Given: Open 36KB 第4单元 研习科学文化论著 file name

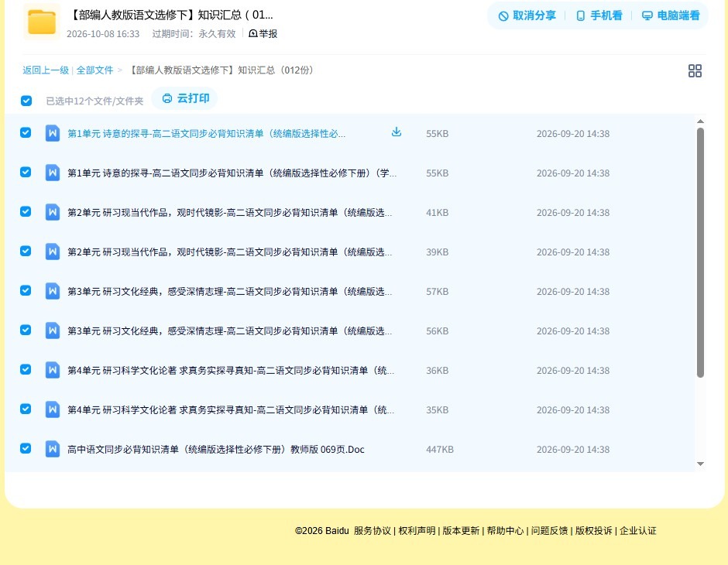Looking at the screenshot, I should point(230,370).
